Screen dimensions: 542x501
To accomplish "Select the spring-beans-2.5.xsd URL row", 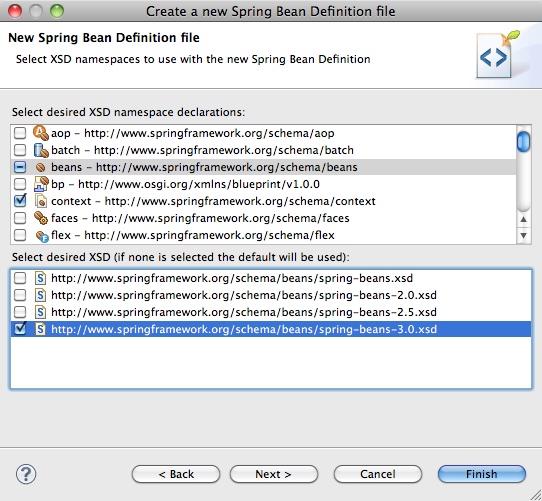I will [x=244, y=312].
